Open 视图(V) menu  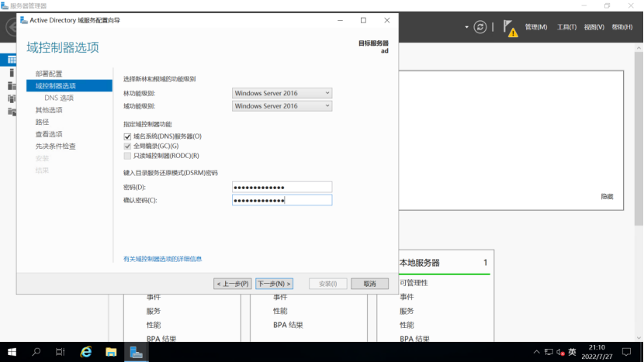coord(594,27)
